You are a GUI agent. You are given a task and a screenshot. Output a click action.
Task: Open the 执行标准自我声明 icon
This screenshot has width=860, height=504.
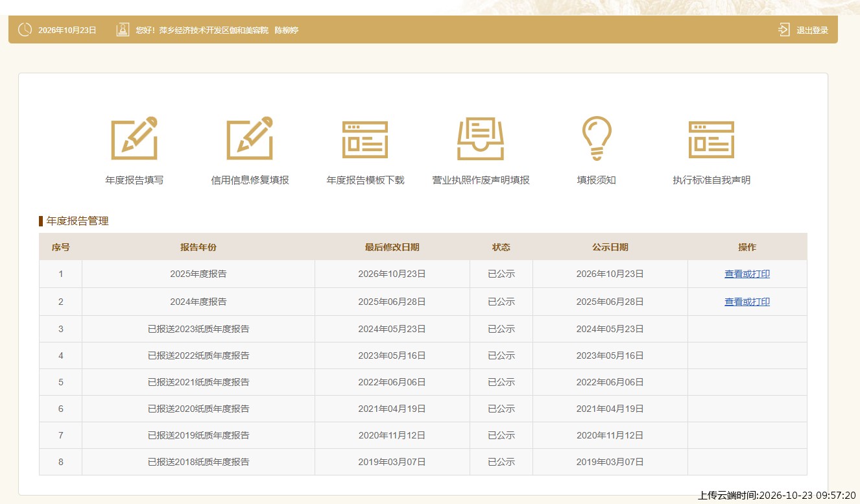click(711, 139)
